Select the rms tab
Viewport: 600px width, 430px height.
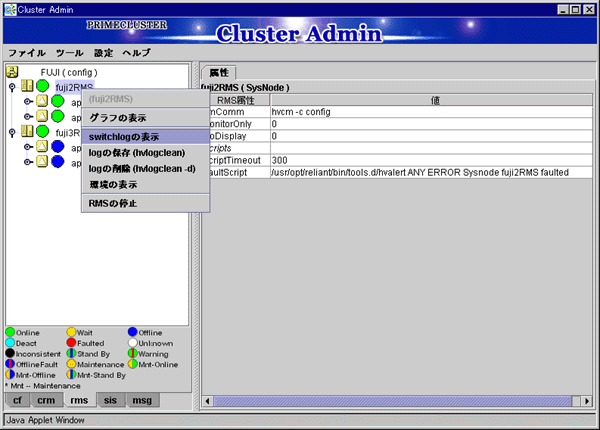(79, 400)
